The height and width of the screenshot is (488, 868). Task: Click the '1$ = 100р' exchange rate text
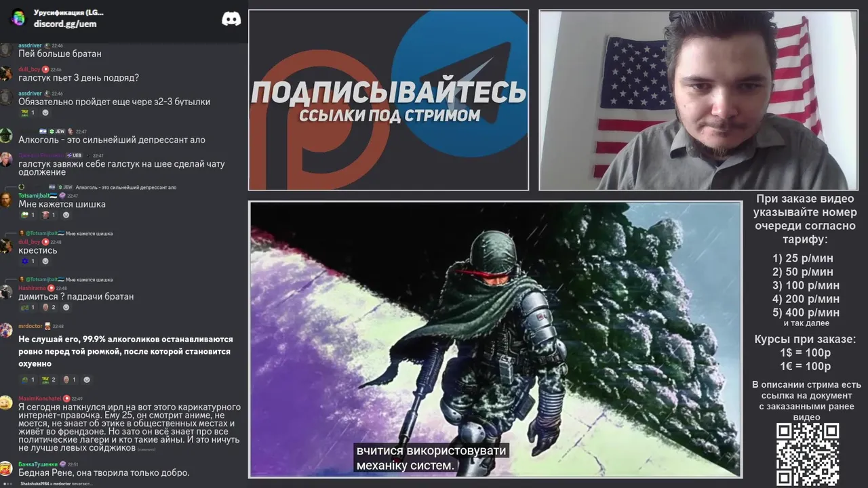pyautogui.click(x=805, y=353)
